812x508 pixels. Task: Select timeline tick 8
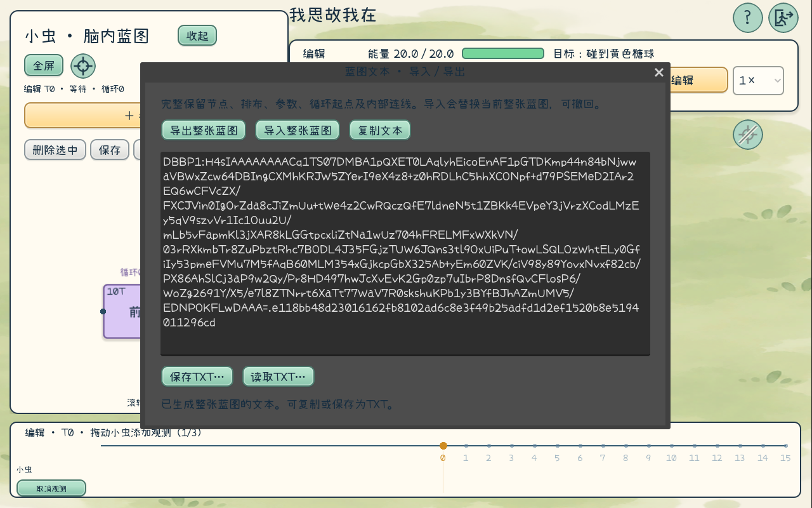[x=625, y=446]
